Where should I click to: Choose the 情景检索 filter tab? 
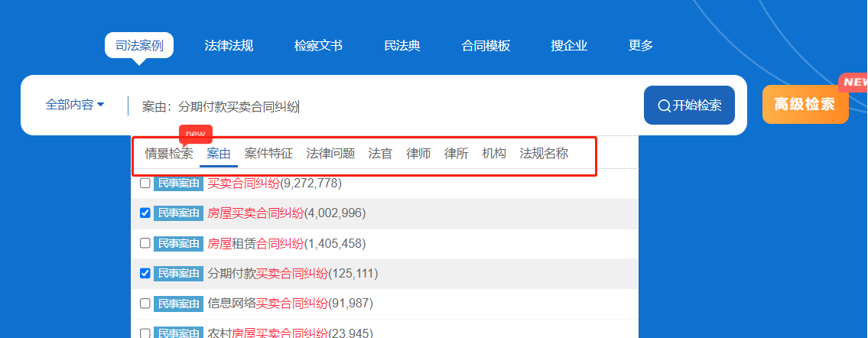[169, 154]
